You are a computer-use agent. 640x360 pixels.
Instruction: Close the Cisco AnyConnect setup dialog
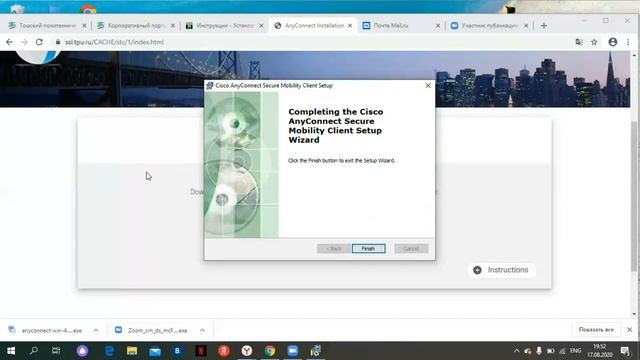[428, 85]
